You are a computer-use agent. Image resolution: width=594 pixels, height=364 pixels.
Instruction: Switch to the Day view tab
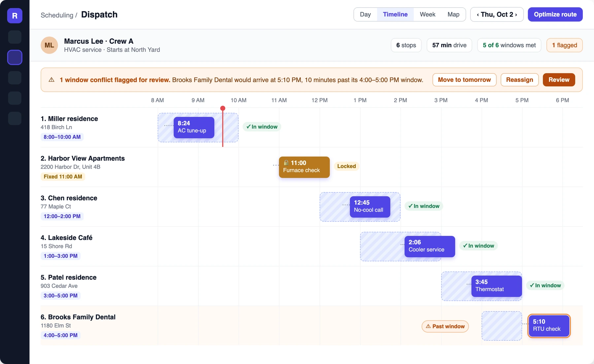365,15
